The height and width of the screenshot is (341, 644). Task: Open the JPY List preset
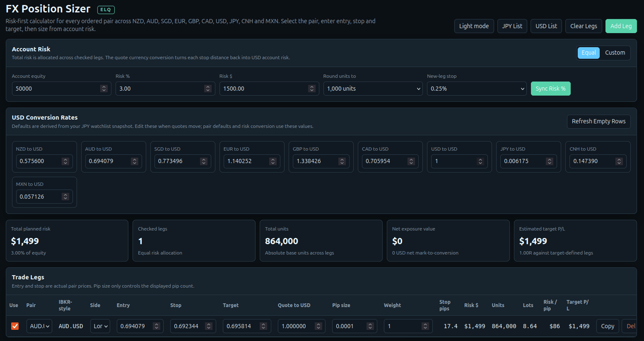coord(512,26)
